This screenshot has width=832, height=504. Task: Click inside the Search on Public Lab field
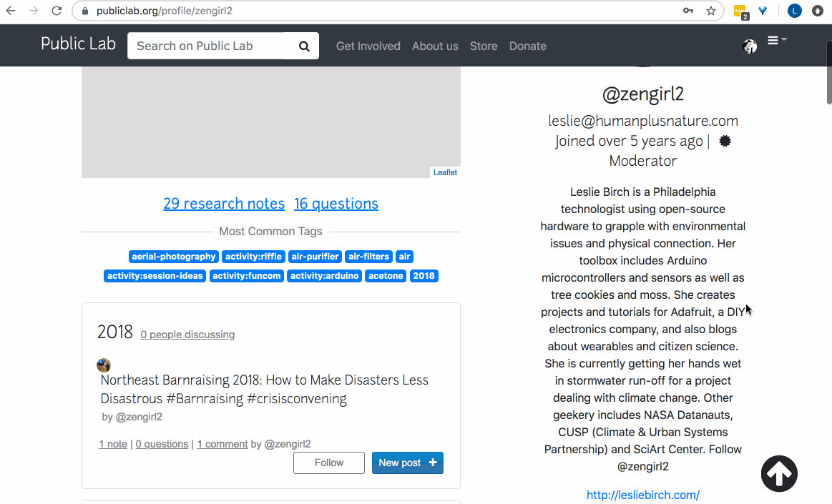(x=207, y=45)
